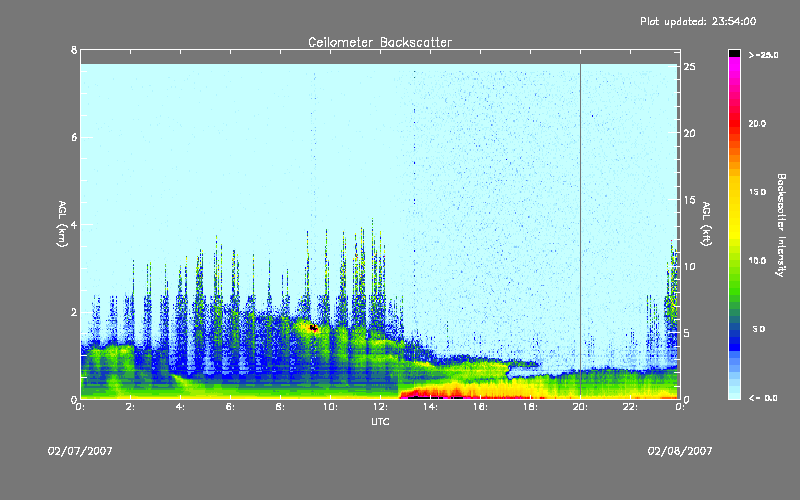This screenshot has width=800, height=500.
Task: Select the "<- 0.0" colorbar minimum label
Action: click(763, 397)
